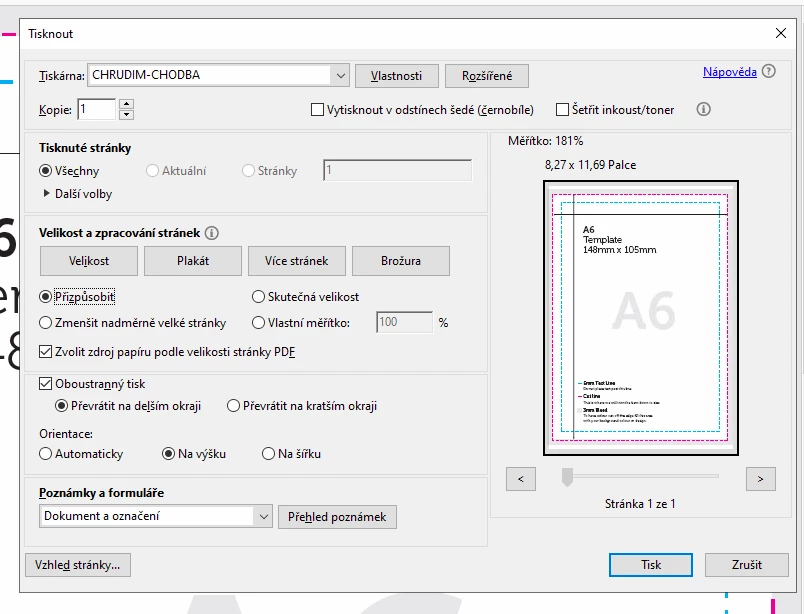Click the page preview slider handle
804x614 pixels.
click(x=567, y=477)
